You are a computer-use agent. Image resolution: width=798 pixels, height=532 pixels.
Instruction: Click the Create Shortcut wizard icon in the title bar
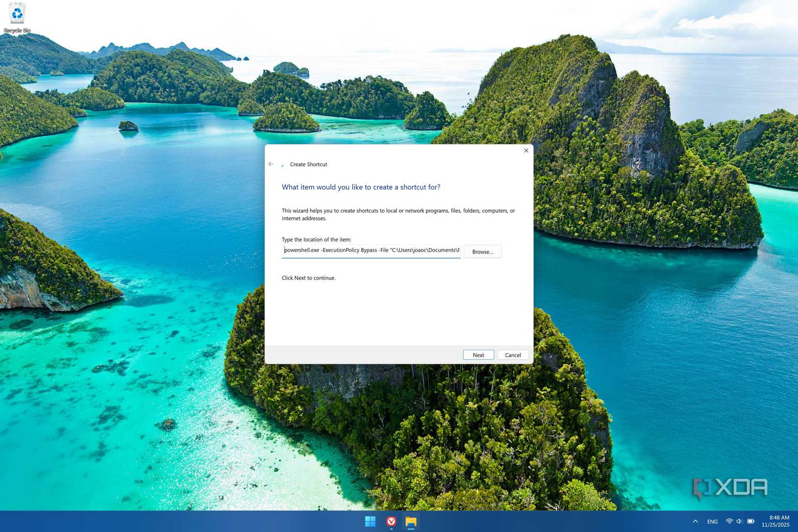click(x=283, y=164)
